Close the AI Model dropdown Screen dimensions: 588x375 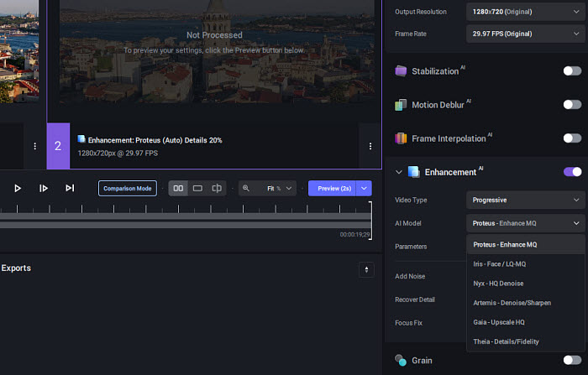point(525,223)
